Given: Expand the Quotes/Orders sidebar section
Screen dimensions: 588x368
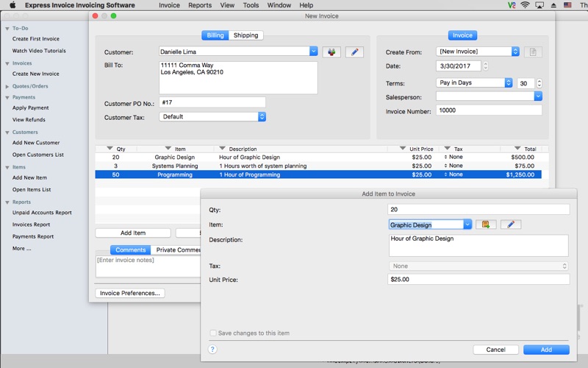Looking at the screenshot, I should coord(7,86).
